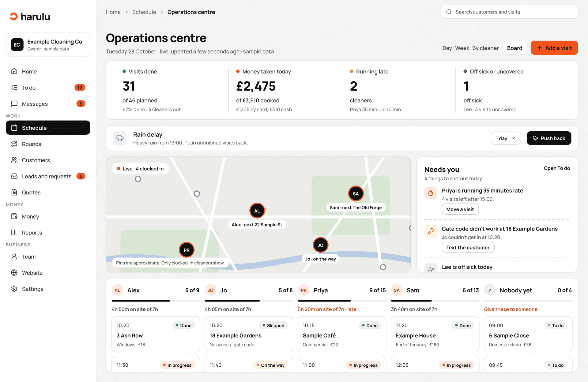The image size is (588, 382).
Task: Expand the 1 day delay dropdown
Action: point(506,138)
